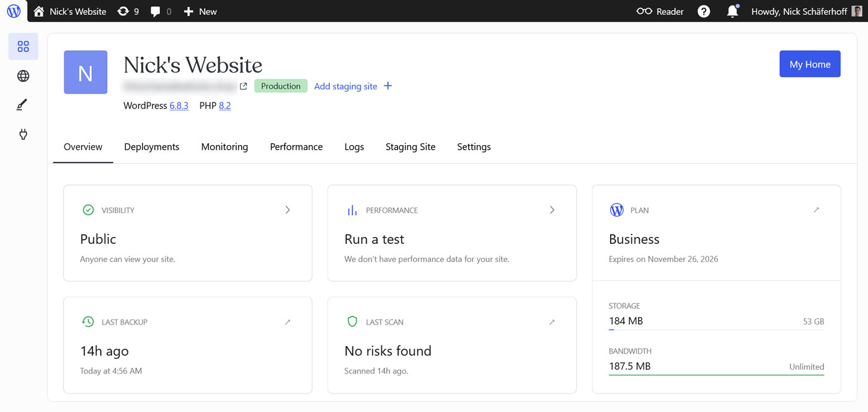868x412 pixels.
Task: Expand the Visibility card chevron
Action: 287,210
